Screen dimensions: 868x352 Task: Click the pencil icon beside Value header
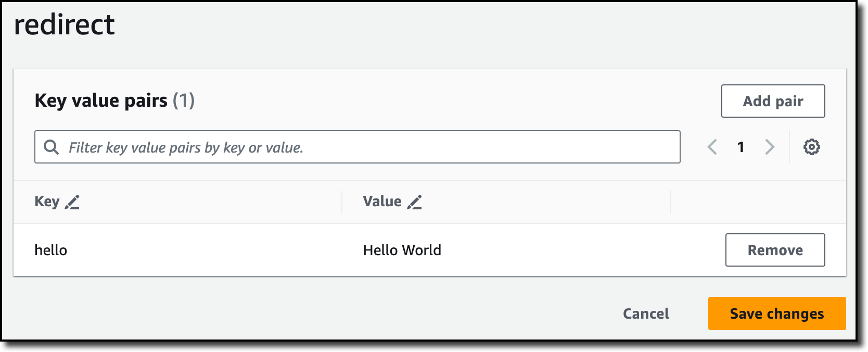pos(415,202)
